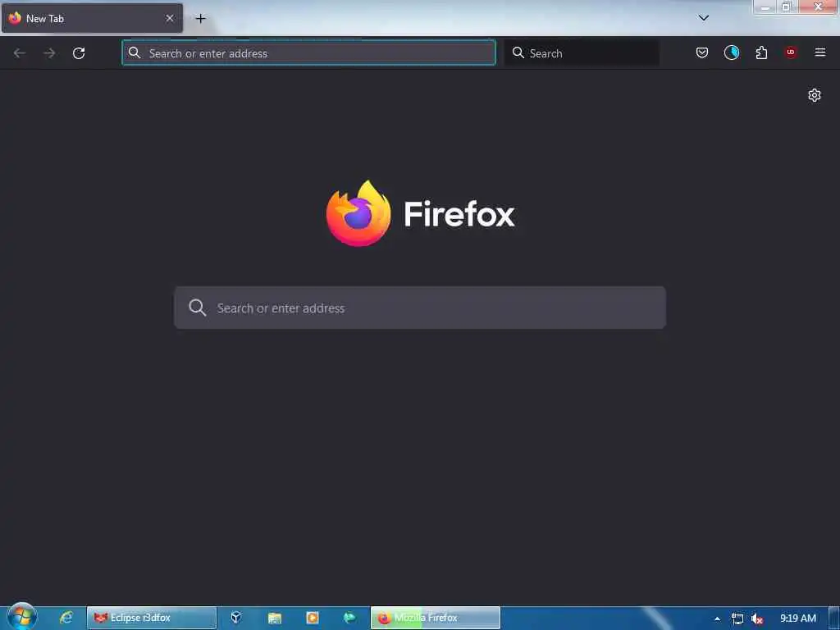The image size is (840, 630).
Task: Open the uBlock Origin icon
Action: (791, 52)
